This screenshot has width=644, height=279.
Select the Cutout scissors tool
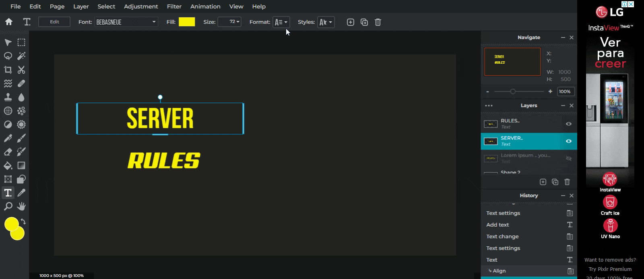click(x=21, y=70)
